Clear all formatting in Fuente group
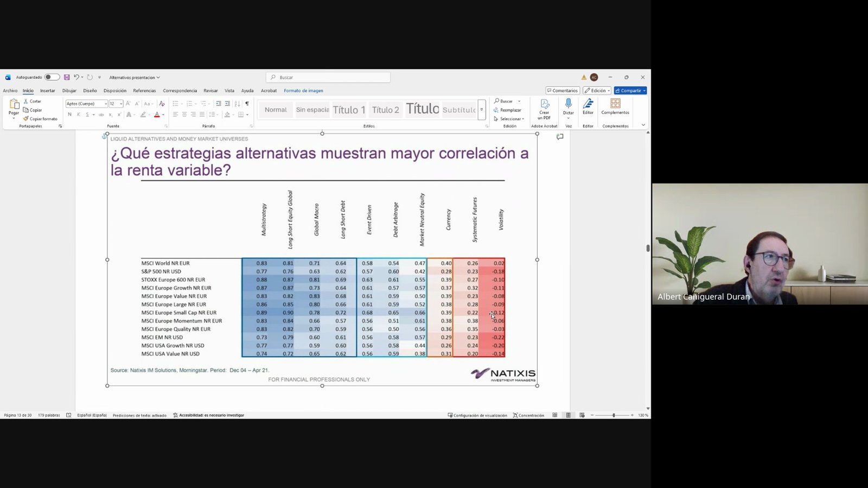This screenshot has height=488, width=868. (162, 104)
